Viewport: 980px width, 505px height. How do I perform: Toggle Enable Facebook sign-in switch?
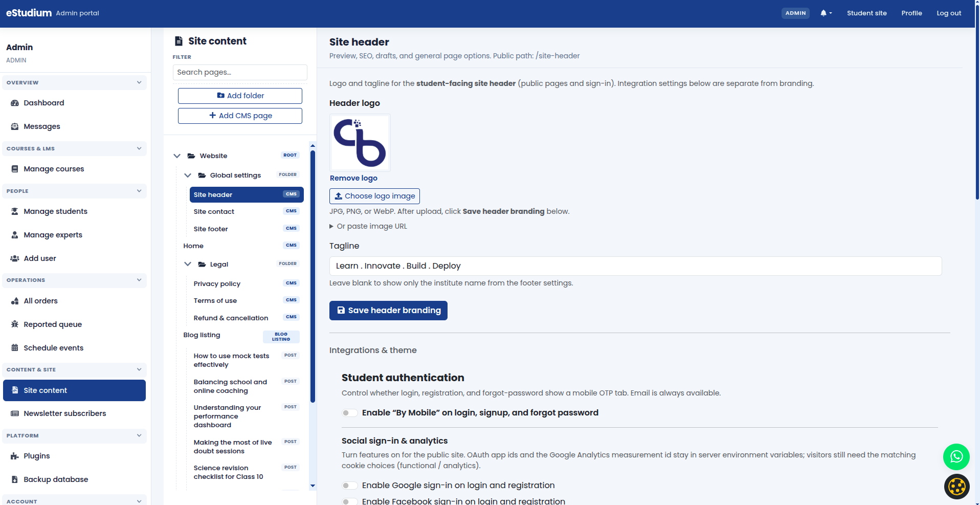point(350,501)
